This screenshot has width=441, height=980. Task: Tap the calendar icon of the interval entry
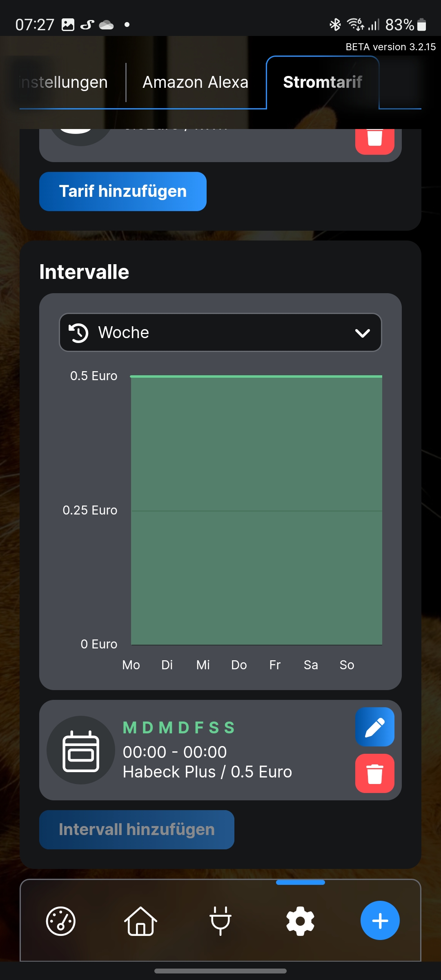81,750
